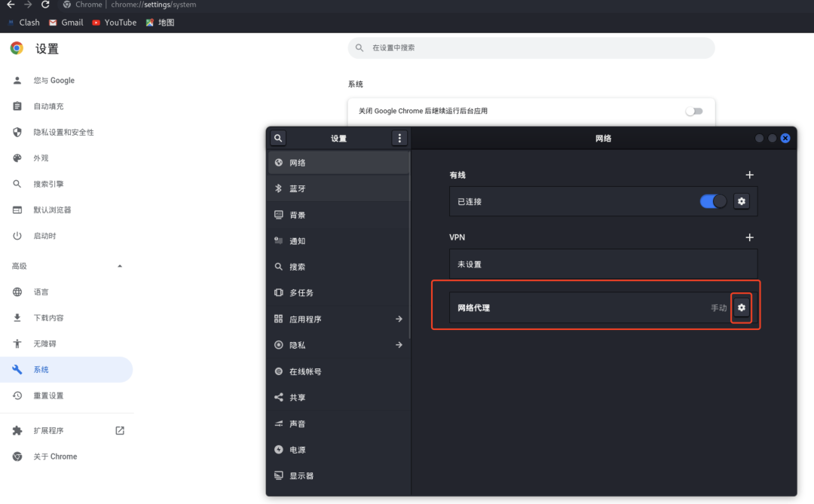Open the wired connection 已连接 gear settings
Screen dimensions: 814x504
point(742,201)
